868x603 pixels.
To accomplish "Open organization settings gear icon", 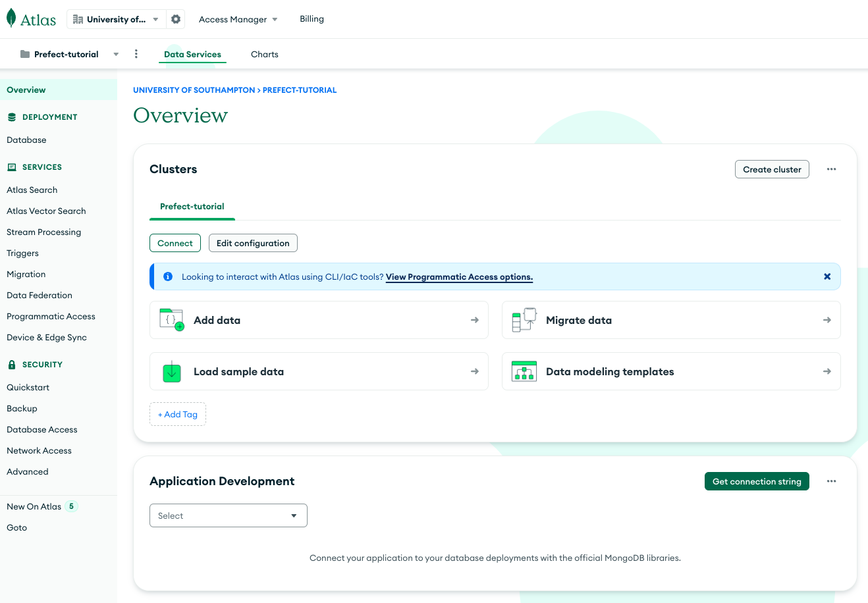I will 176,19.
